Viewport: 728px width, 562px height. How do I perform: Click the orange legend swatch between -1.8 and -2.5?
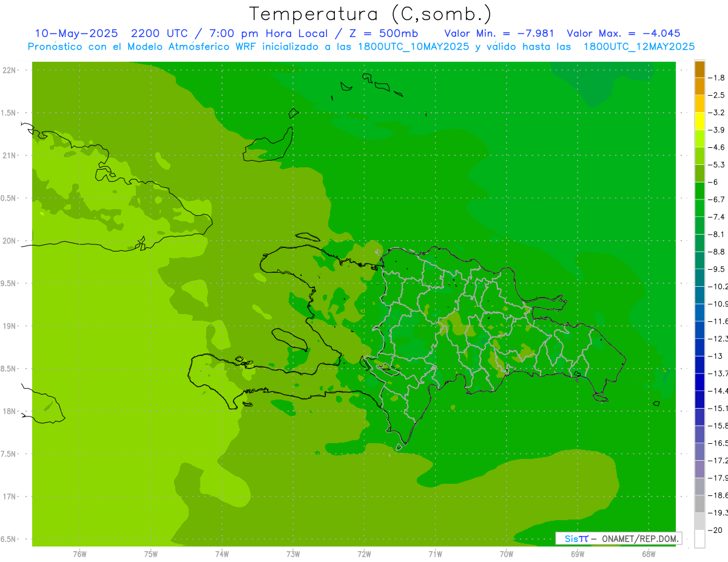pos(699,87)
